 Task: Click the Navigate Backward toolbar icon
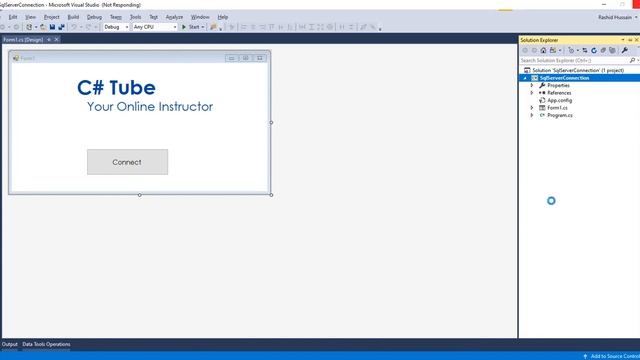coord(3,27)
